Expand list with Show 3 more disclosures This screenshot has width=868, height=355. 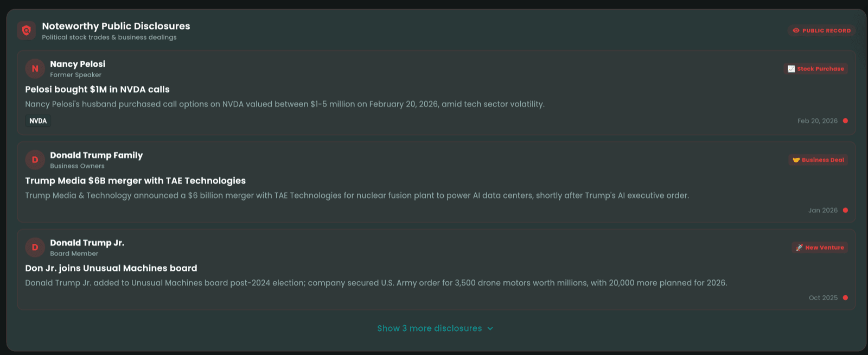[x=429, y=328]
